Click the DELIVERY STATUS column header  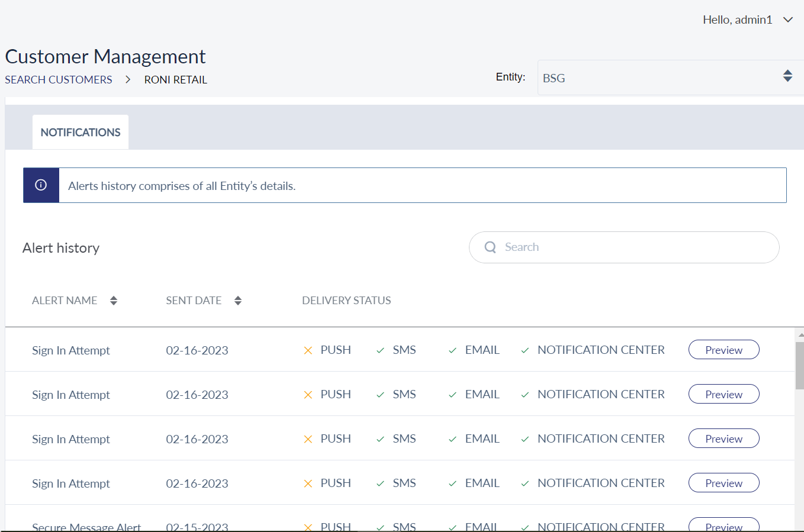[x=346, y=301]
